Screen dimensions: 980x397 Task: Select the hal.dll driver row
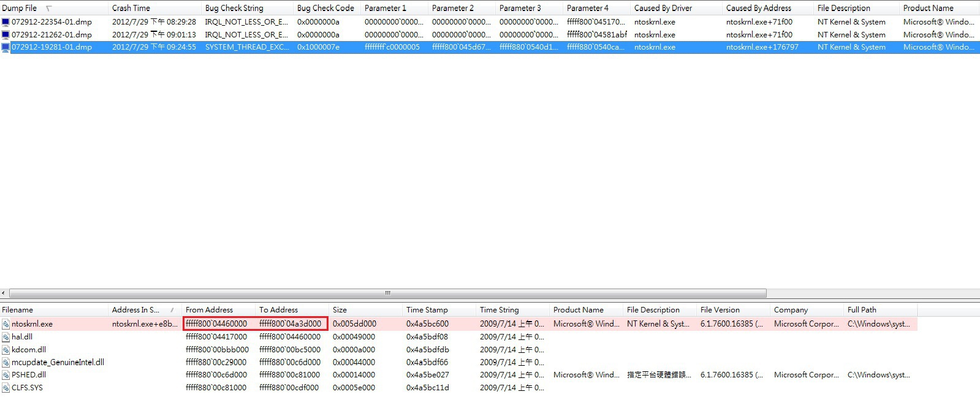[x=458, y=336]
